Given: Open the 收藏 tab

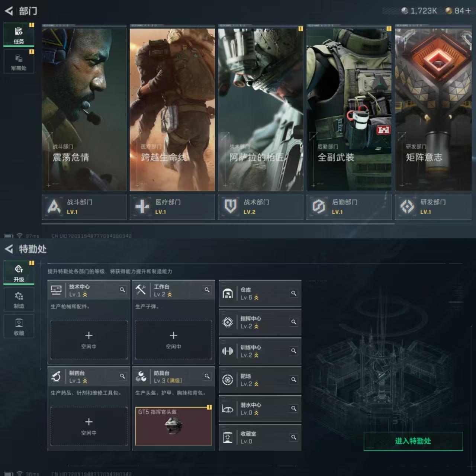Looking at the screenshot, I should [19, 327].
